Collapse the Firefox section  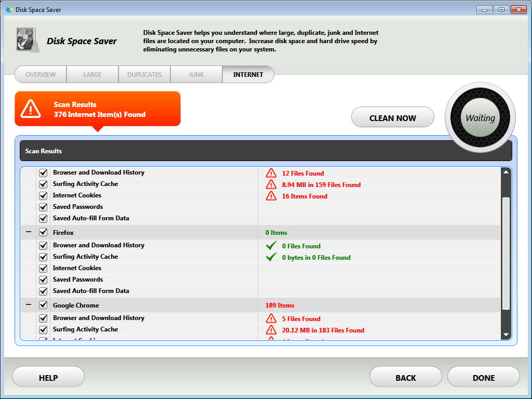tap(29, 232)
